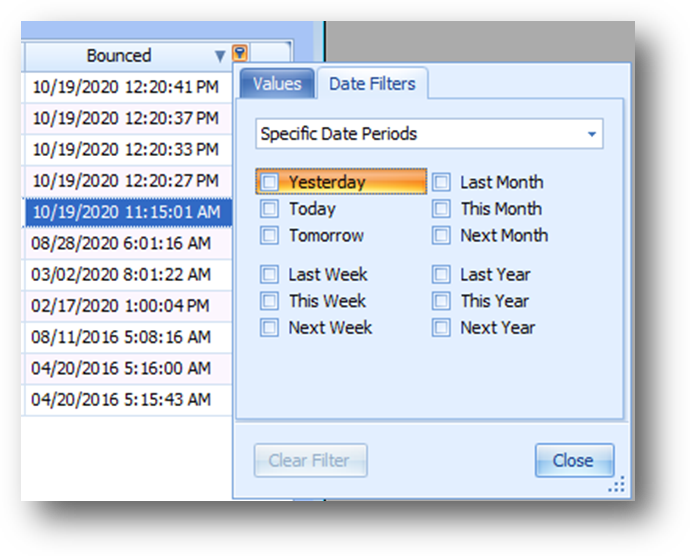Tick the Tomorrow checkbox
This screenshot has height=556, width=690.
point(269,235)
